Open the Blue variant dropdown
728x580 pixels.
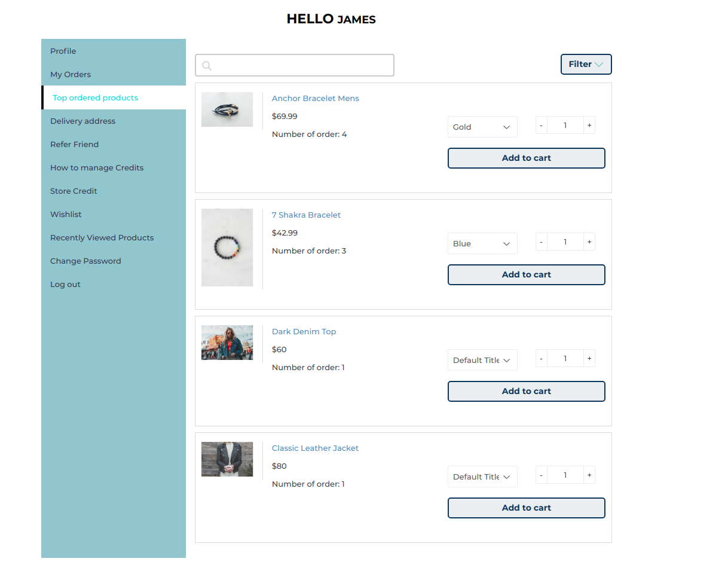pyautogui.click(x=482, y=243)
